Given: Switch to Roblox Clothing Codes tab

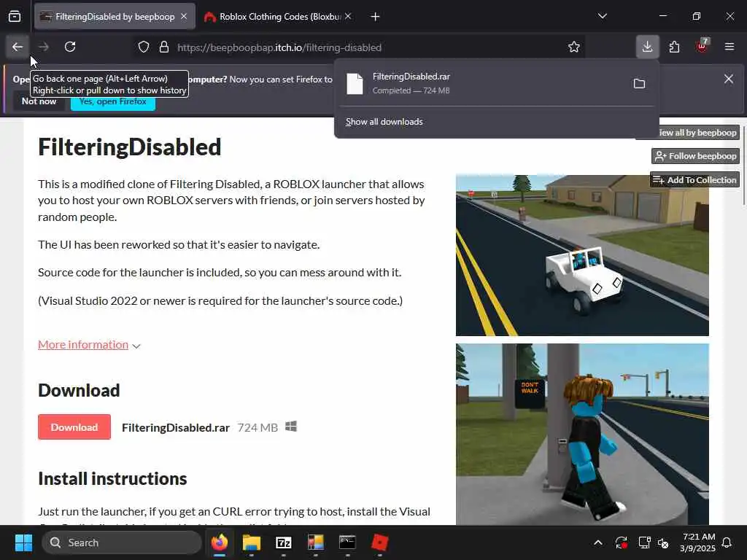Looking at the screenshot, I should click(x=278, y=17).
